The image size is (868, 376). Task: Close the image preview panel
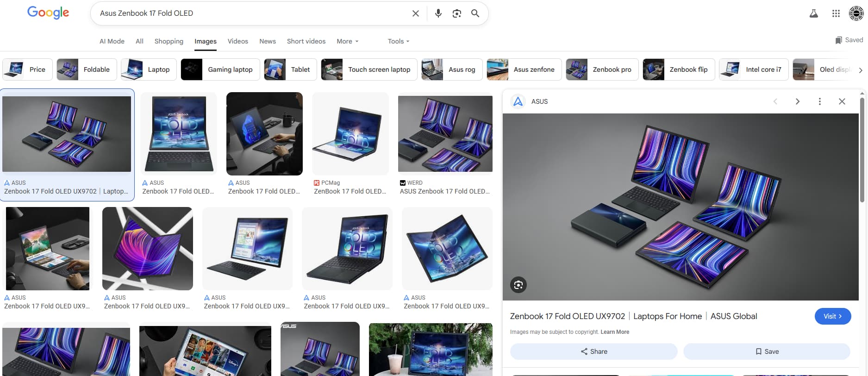pyautogui.click(x=842, y=101)
